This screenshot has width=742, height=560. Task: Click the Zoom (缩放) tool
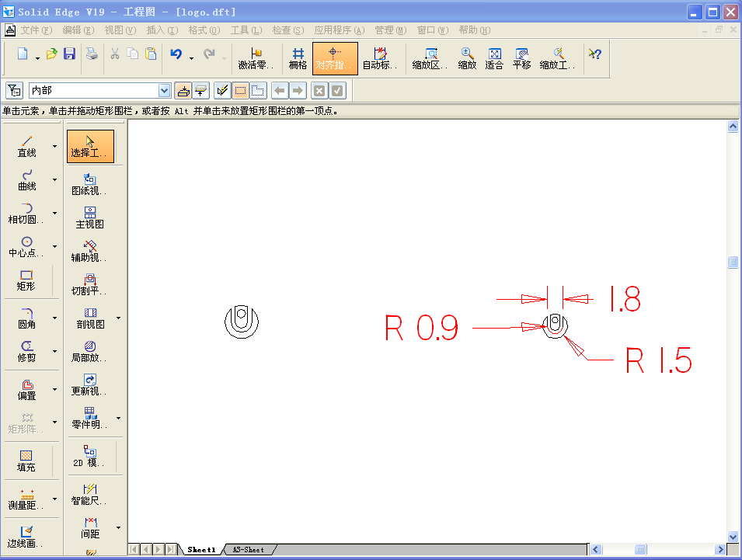(x=467, y=59)
